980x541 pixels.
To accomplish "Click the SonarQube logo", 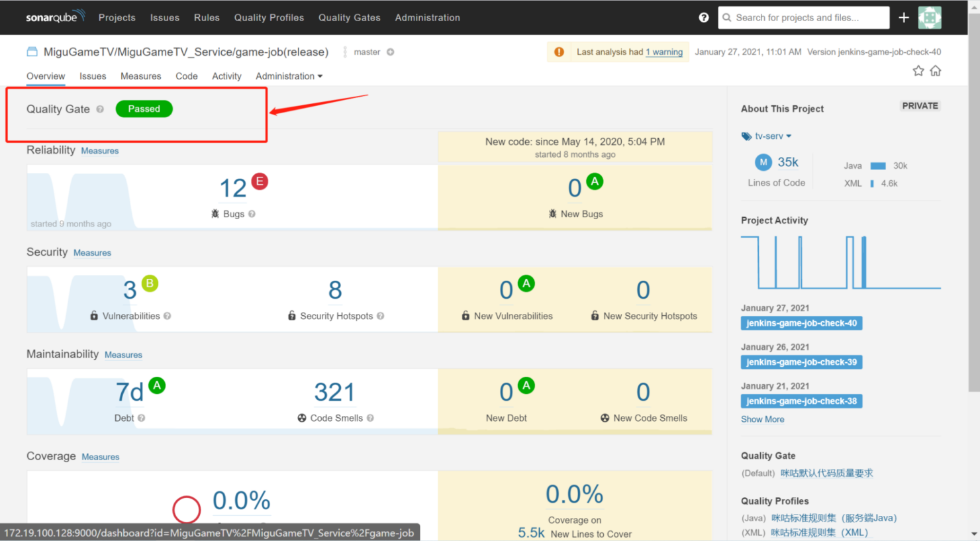I will (55, 17).
